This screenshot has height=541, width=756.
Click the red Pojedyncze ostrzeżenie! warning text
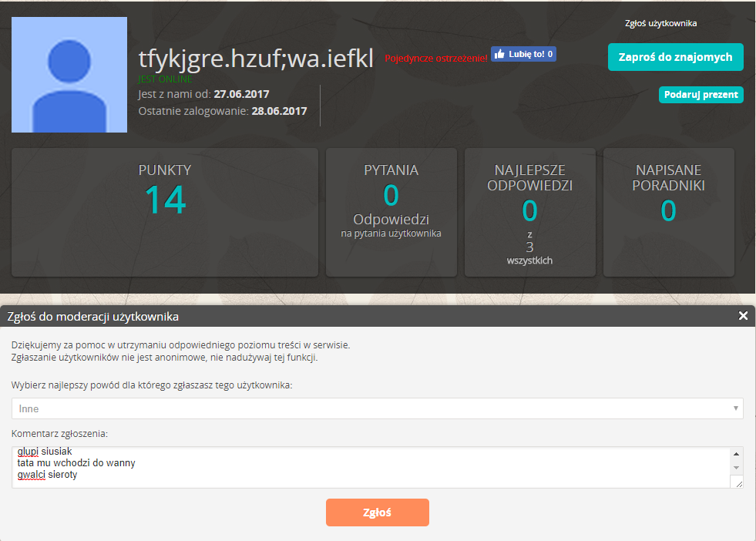(x=435, y=59)
